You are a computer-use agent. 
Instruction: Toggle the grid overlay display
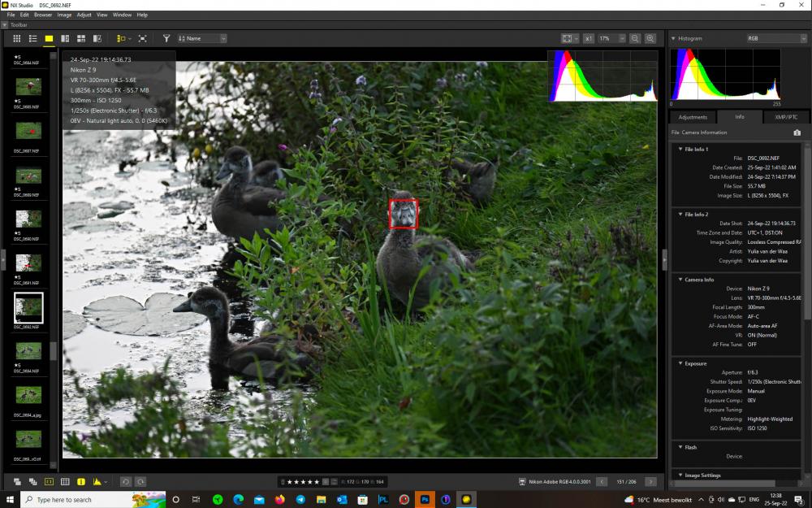[65, 481]
